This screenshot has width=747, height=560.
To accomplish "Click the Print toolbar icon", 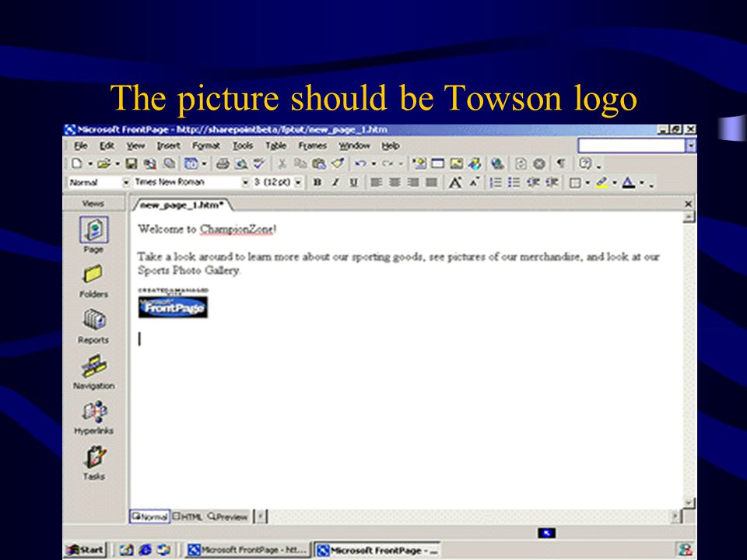I will click(x=222, y=164).
